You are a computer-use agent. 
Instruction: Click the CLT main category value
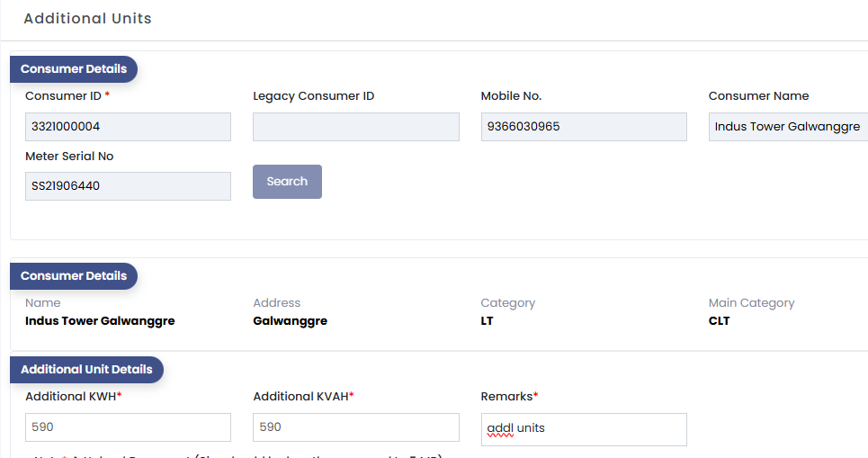click(720, 321)
